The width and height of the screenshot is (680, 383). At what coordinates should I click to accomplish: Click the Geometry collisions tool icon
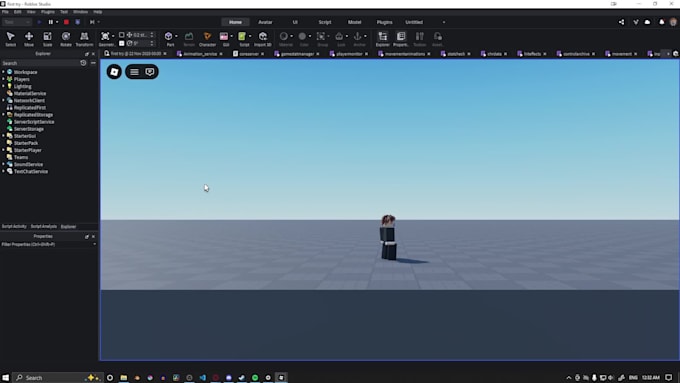(x=105, y=36)
